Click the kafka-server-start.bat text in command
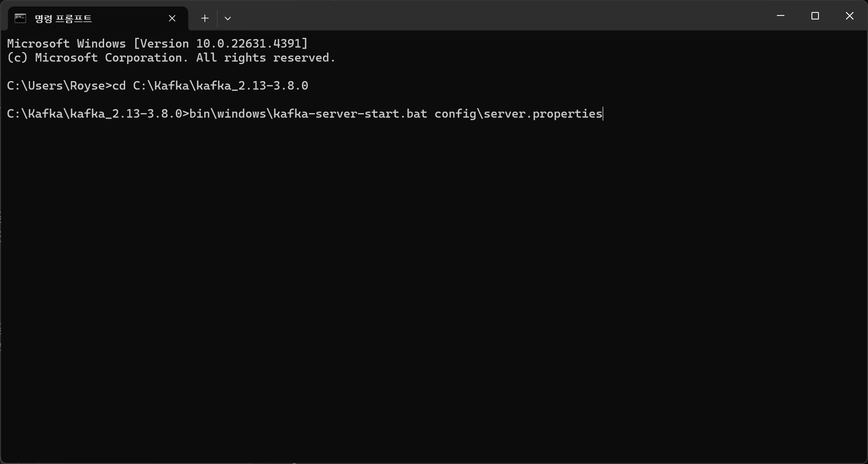Image resolution: width=868 pixels, height=464 pixels. [350, 114]
